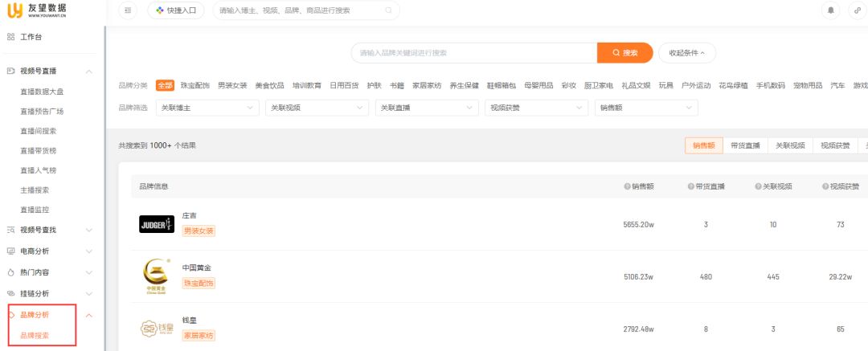Screen dimensions: 868x351
Task: Select 男装女装 category filter
Action: point(232,85)
